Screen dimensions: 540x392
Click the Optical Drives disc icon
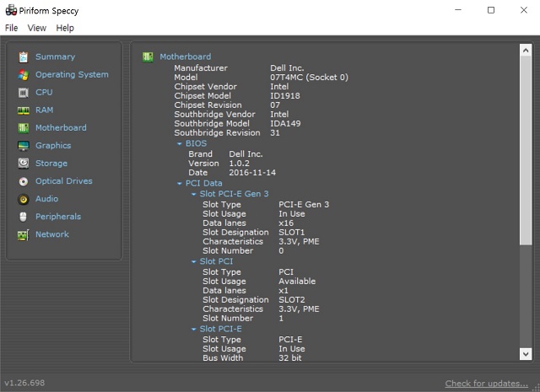click(x=23, y=181)
